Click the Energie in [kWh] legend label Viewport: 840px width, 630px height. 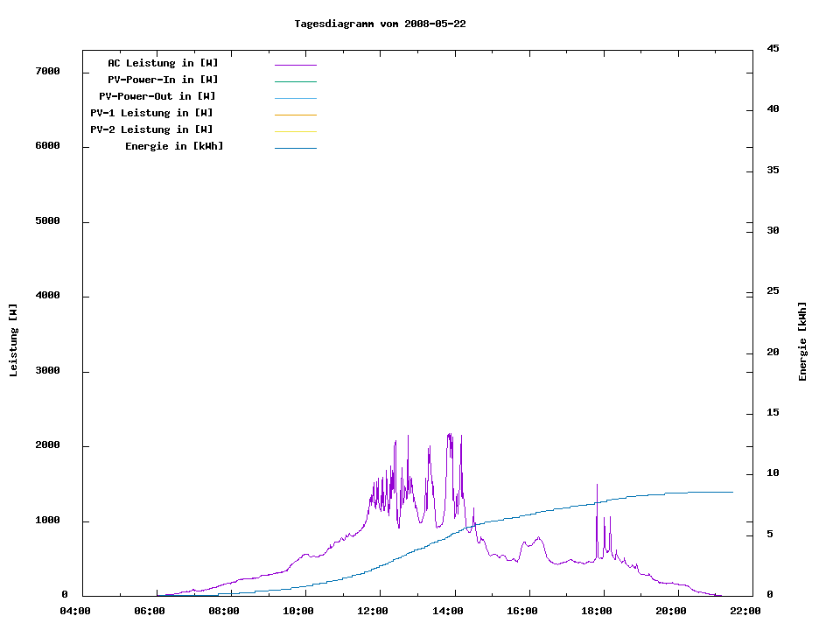[x=174, y=146]
